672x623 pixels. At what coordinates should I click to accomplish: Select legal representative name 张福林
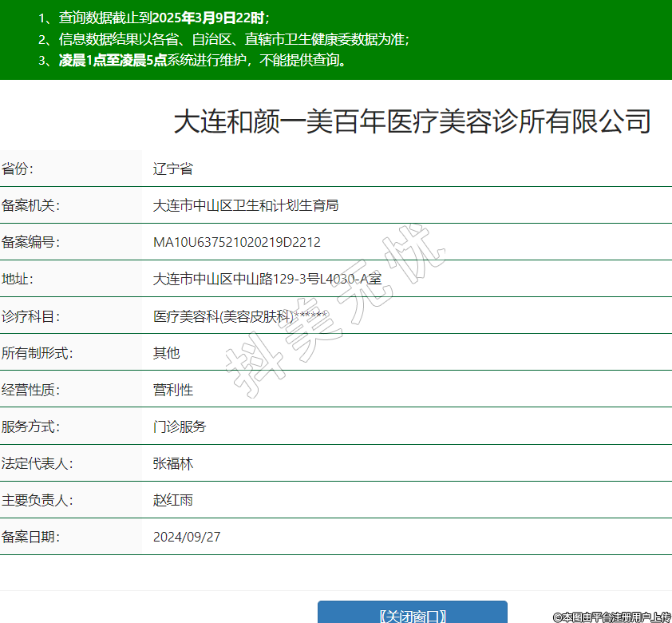tap(172, 463)
